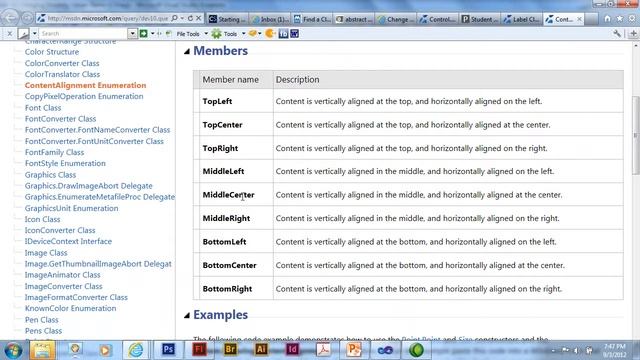
Task: Open Internet Explorer from the taskbar
Action: [136, 350]
